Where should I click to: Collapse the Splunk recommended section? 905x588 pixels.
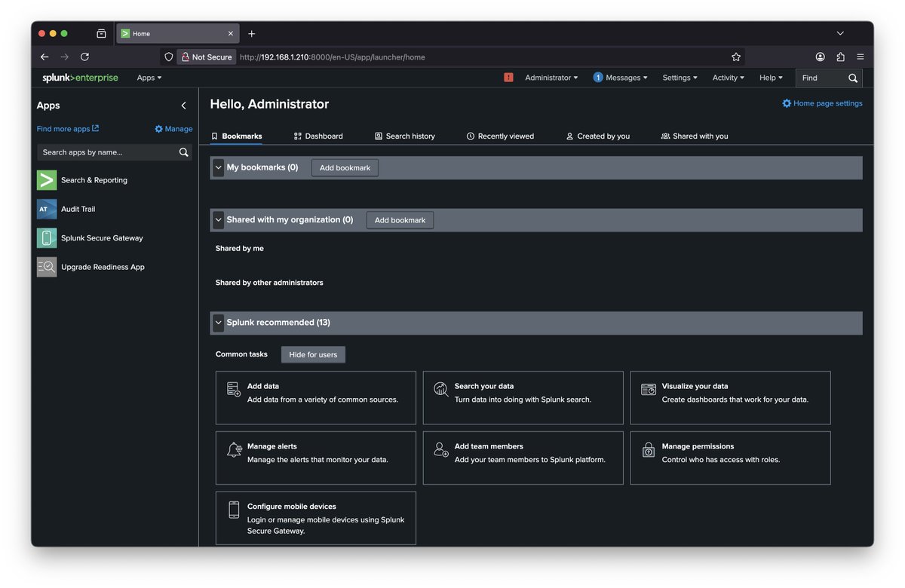[218, 323]
